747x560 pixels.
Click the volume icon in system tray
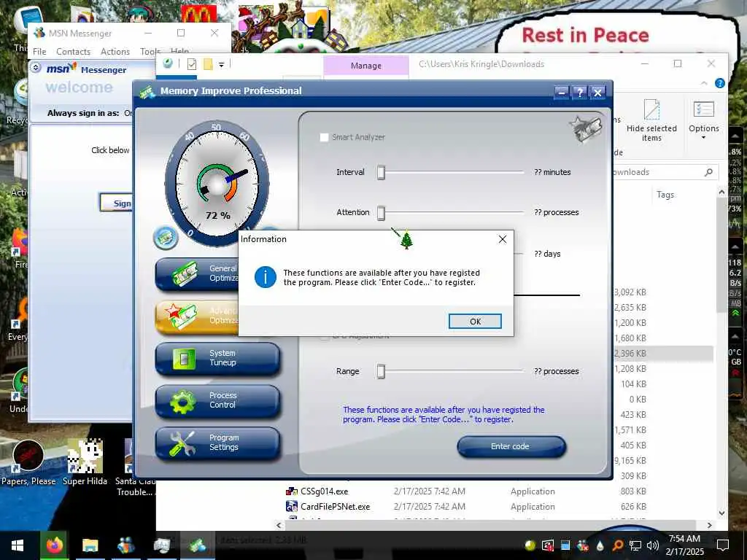click(x=653, y=545)
